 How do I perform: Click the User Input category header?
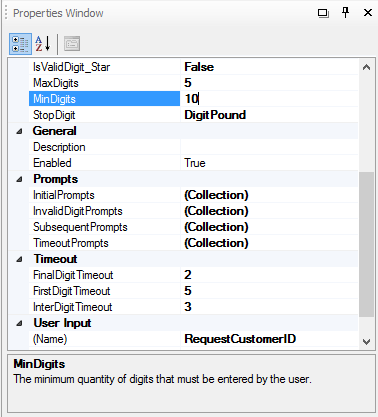tap(62, 323)
